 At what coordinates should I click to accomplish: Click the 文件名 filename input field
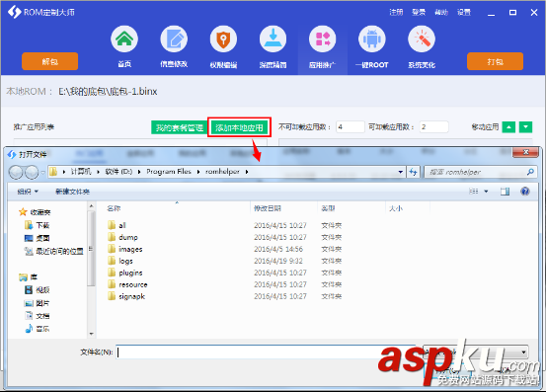(266, 352)
